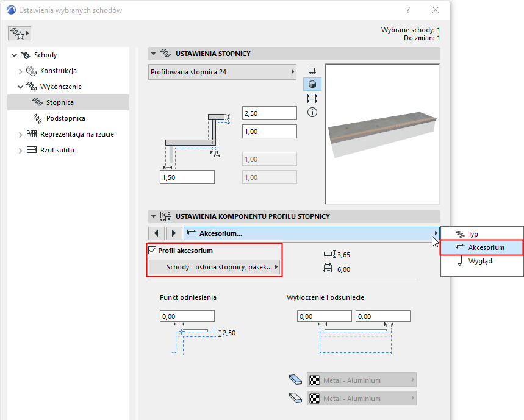Viewport: 524px width, 420px height.
Task: Click the Podstopnica riser icon in tree
Action: click(x=37, y=118)
